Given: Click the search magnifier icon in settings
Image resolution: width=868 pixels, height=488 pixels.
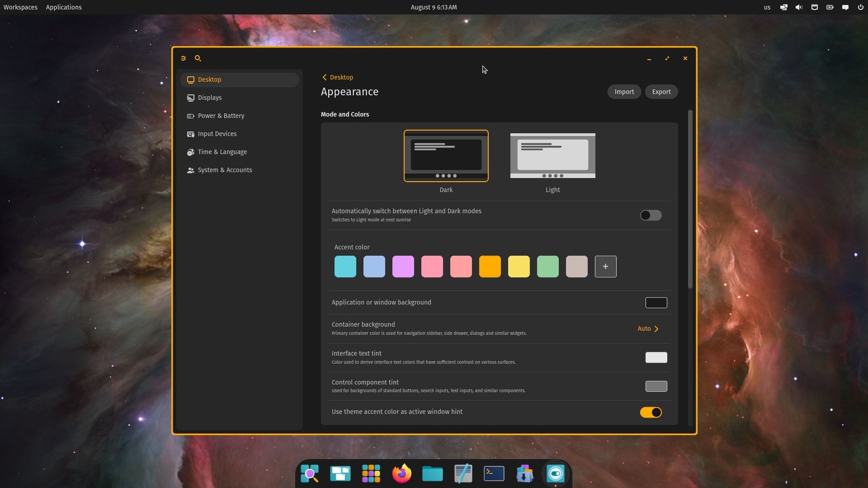Looking at the screenshot, I should pos(198,58).
